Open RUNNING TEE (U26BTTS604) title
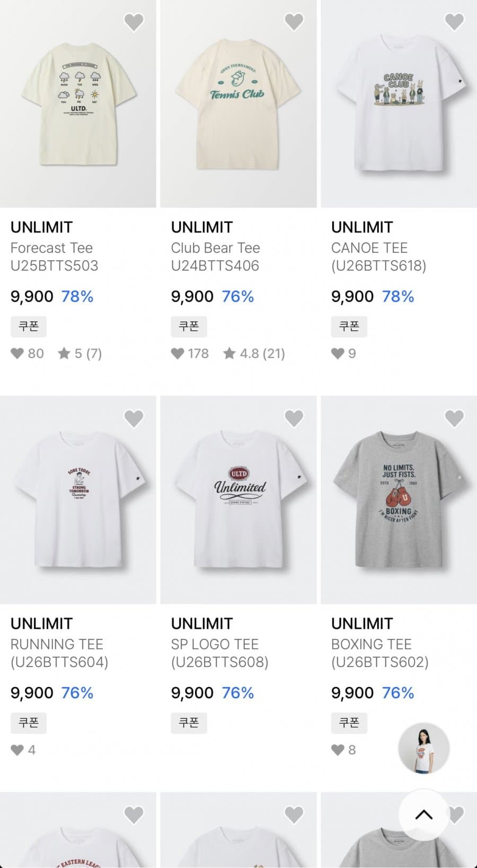 pos(59,653)
